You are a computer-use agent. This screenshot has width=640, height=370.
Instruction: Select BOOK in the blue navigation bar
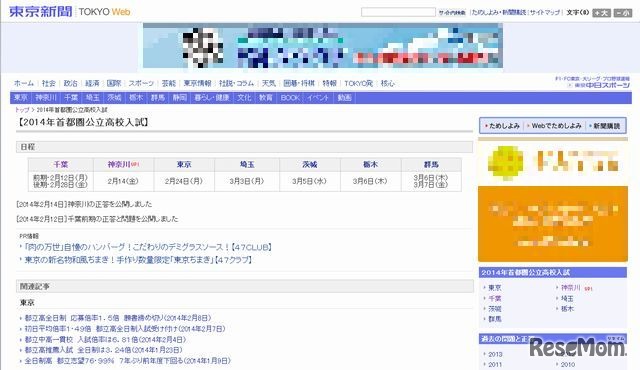pyautogui.click(x=290, y=98)
